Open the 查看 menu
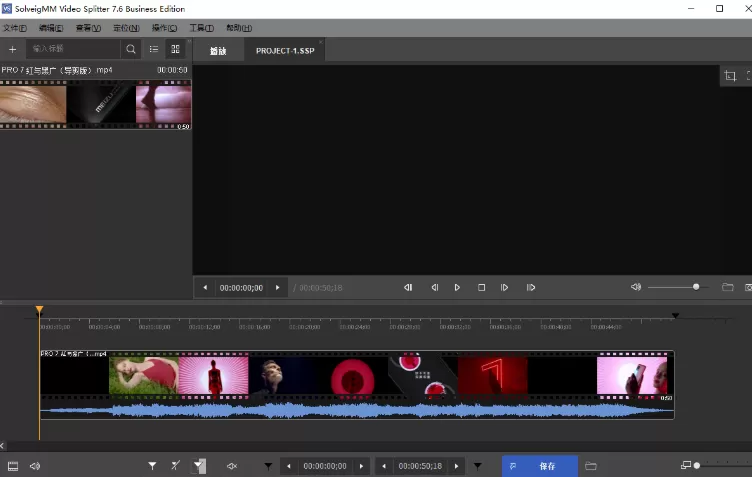Screen dimensions: 752x477 (x=88, y=28)
